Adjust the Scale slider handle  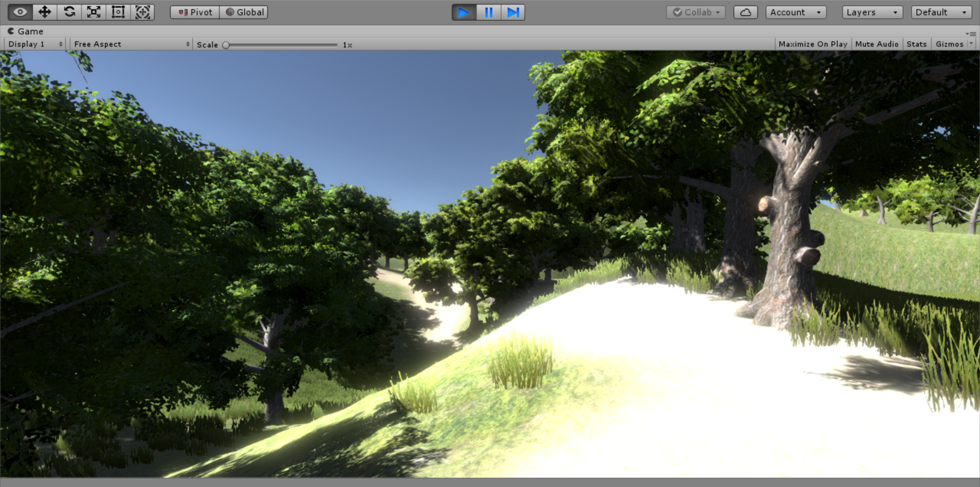tap(226, 45)
